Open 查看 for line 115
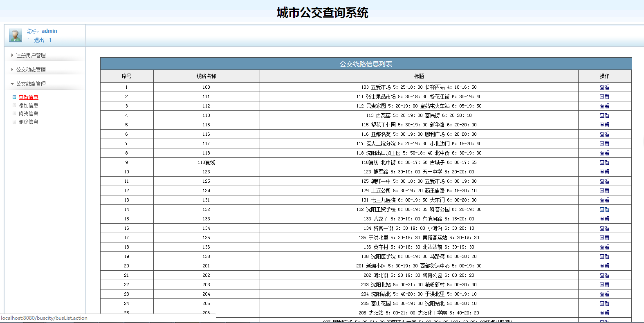644x323 pixels. point(604,125)
